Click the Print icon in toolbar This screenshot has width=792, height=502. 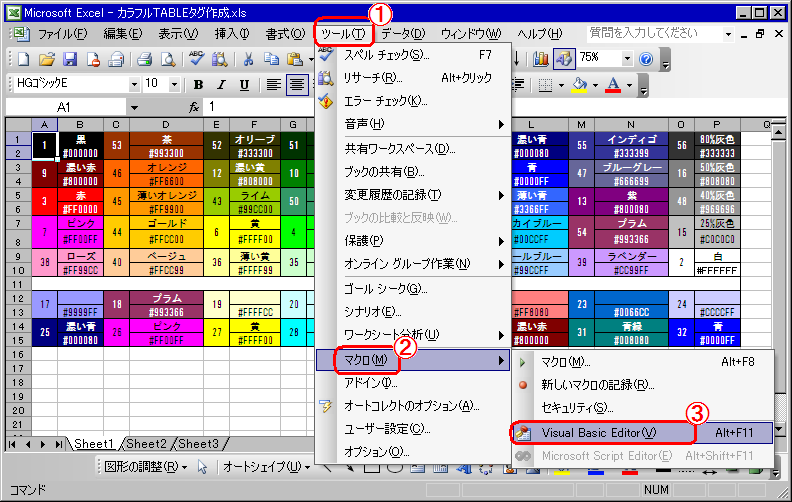[144, 59]
